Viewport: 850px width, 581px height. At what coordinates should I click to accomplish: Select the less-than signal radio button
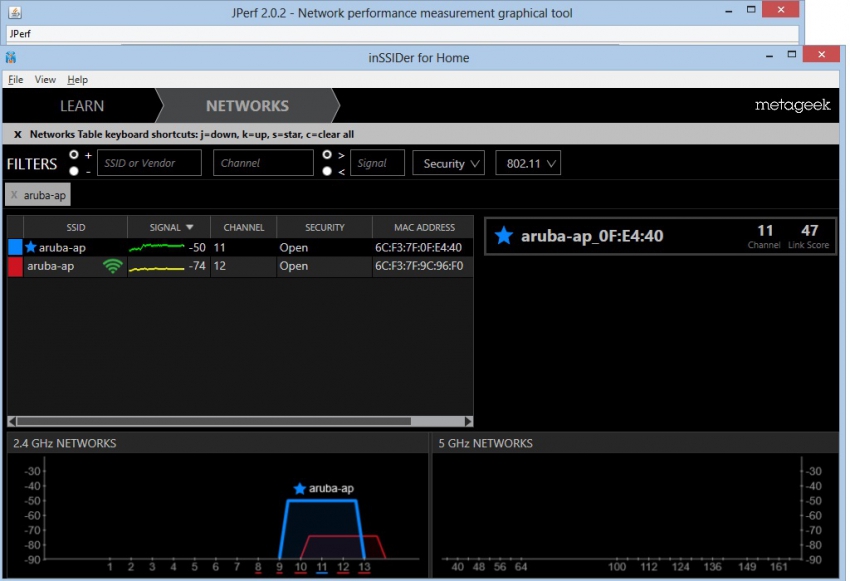click(x=327, y=171)
